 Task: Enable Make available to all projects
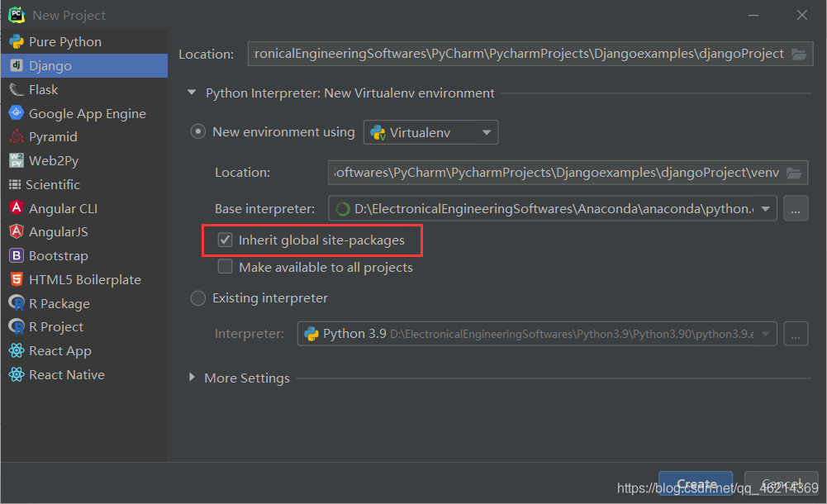click(x=226, y=267)
